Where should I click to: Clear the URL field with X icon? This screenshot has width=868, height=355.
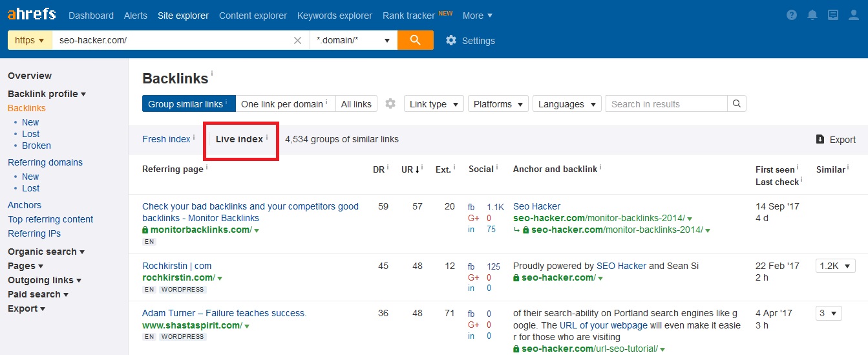297,40
